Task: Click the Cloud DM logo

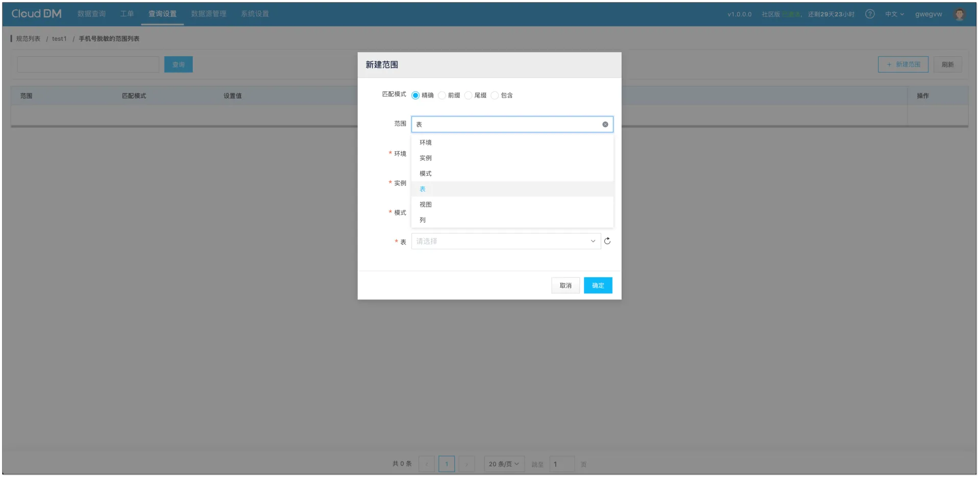Action: (x=36, y=14)
